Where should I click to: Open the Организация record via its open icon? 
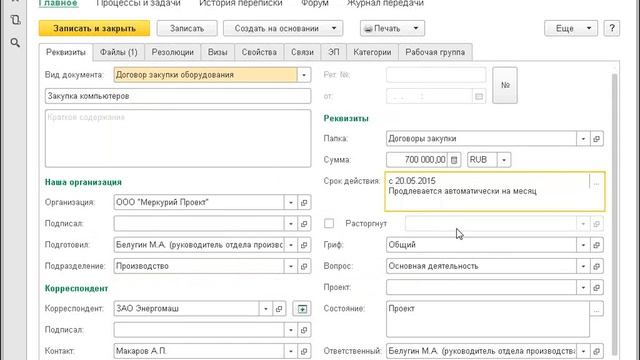click(304, 202)
